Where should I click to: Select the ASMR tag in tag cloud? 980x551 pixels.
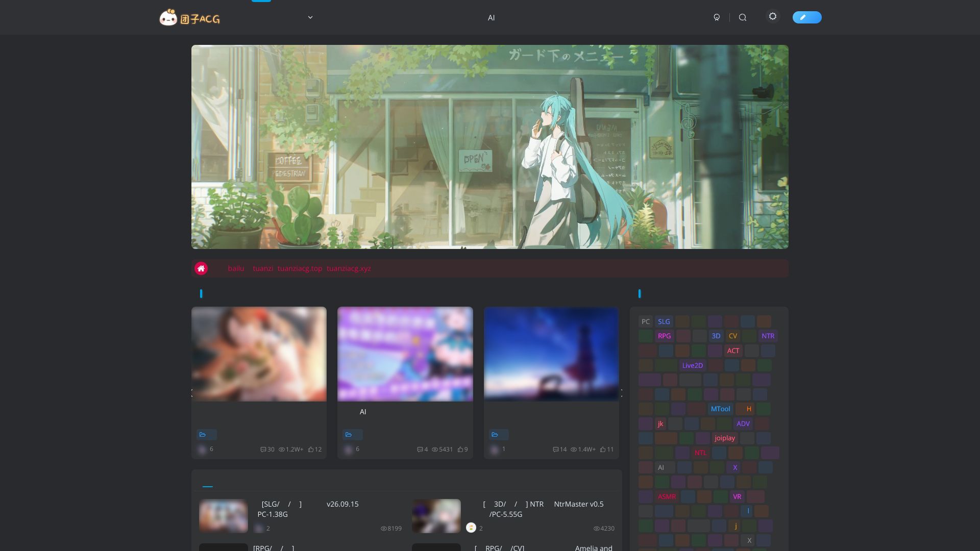667,496
